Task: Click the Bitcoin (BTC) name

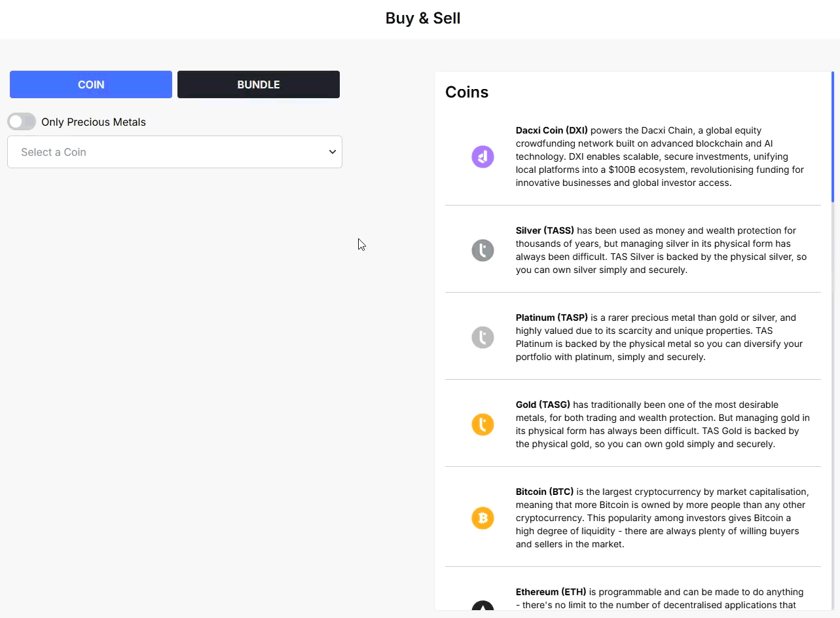Action: tap(545, 492)
